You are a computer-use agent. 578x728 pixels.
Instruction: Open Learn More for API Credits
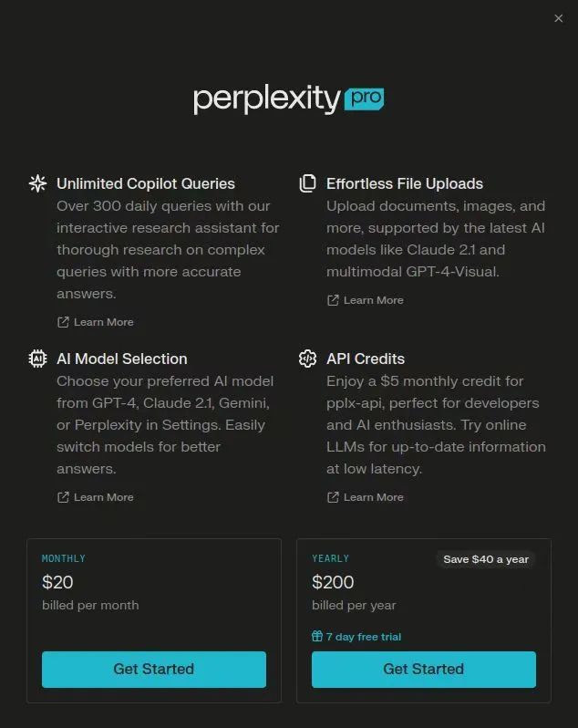(373, 497)
